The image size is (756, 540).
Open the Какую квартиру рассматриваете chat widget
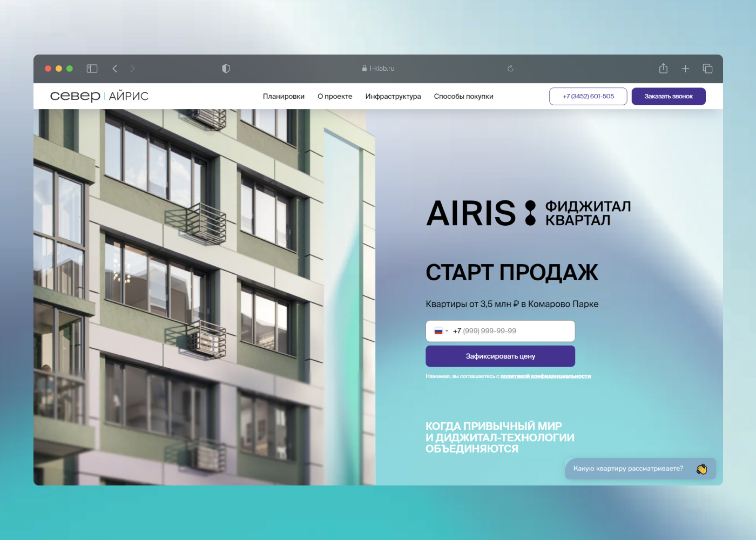point(640,469)
